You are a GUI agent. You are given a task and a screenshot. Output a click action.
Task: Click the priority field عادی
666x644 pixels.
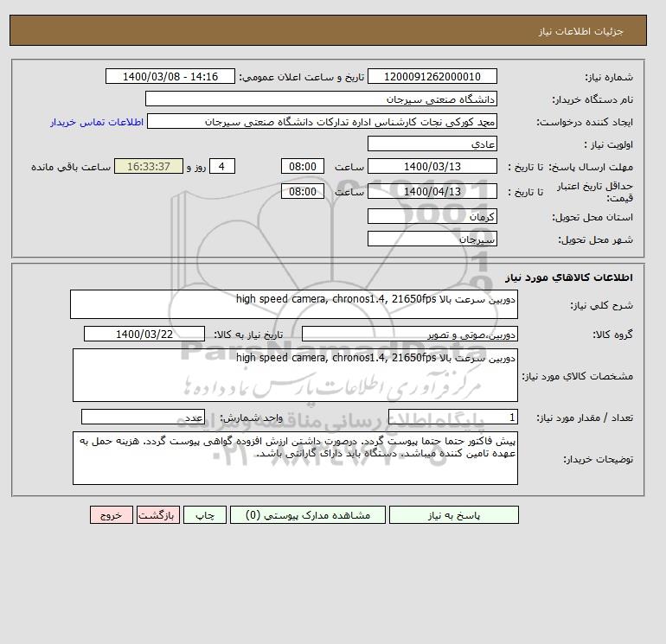pos(432,143)
